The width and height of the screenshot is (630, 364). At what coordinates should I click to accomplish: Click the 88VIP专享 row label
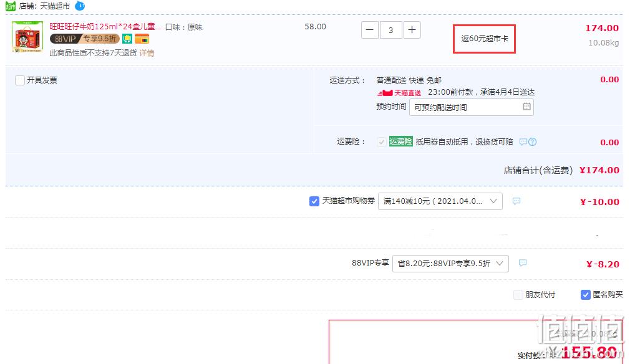pos(371,263)
